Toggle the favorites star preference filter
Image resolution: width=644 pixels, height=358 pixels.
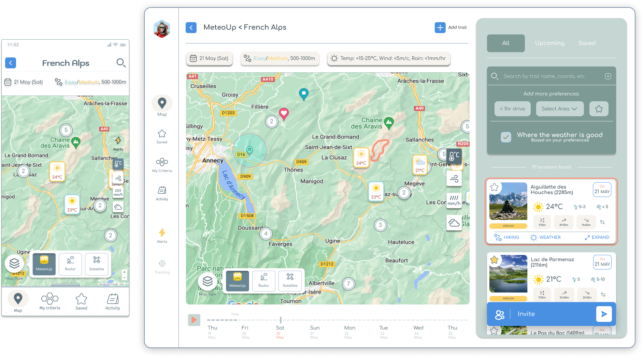pyautogui.click(x=599, y=109)
